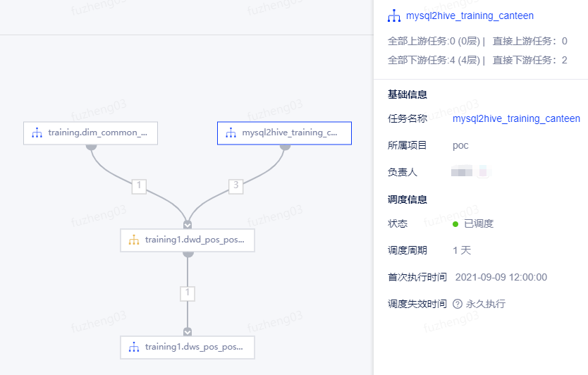The height and width of the screenshot is (375, 588).
Task: Click the 调度周期 label
Action: pyautogui.click(x=408, y=250)
